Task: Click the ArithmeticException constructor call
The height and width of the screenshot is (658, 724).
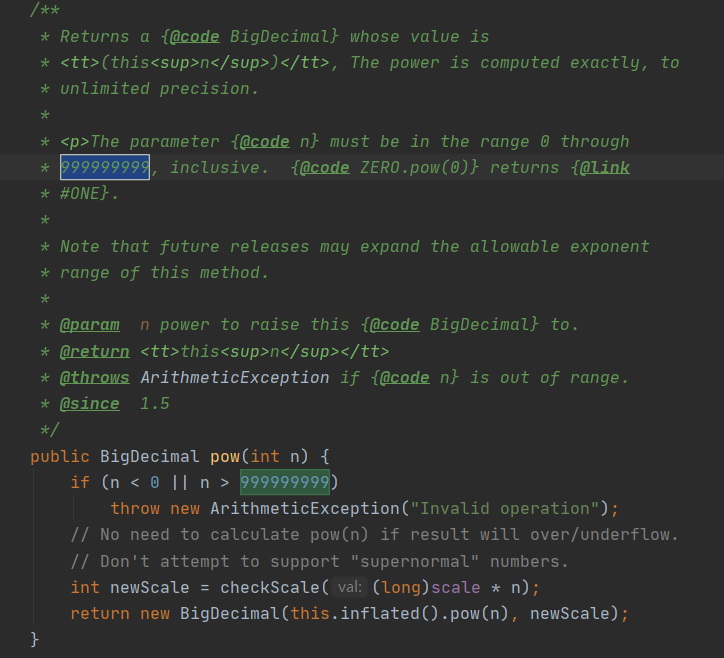Action: coord(305,508)
